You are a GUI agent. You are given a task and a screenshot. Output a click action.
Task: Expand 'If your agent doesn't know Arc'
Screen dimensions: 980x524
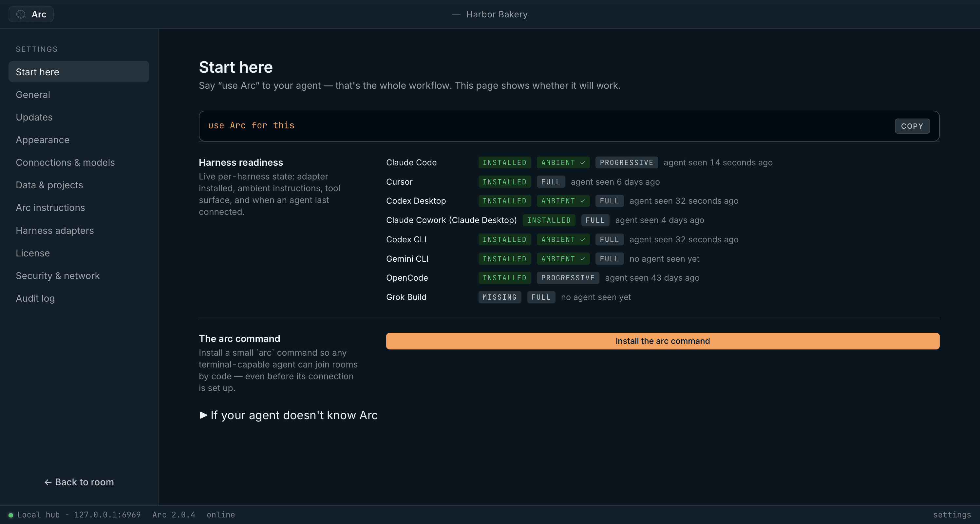click(x=288, y=415)
